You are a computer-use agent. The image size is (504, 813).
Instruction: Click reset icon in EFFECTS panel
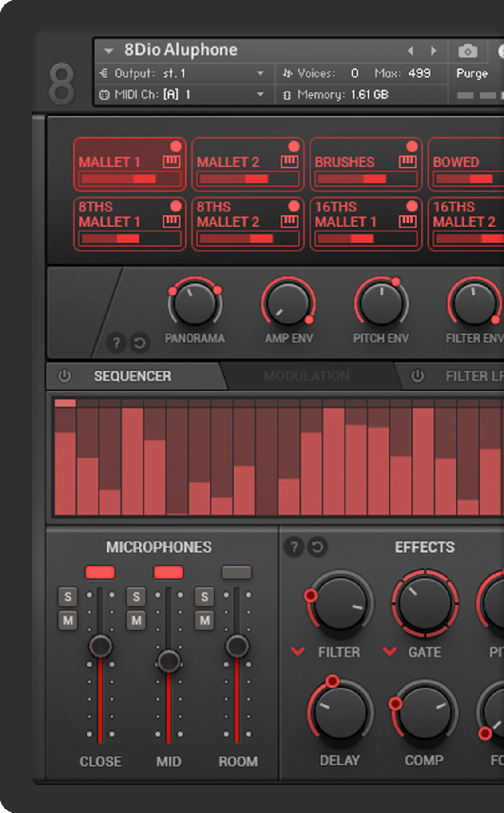pyautogui.click(x=317, y=547)
